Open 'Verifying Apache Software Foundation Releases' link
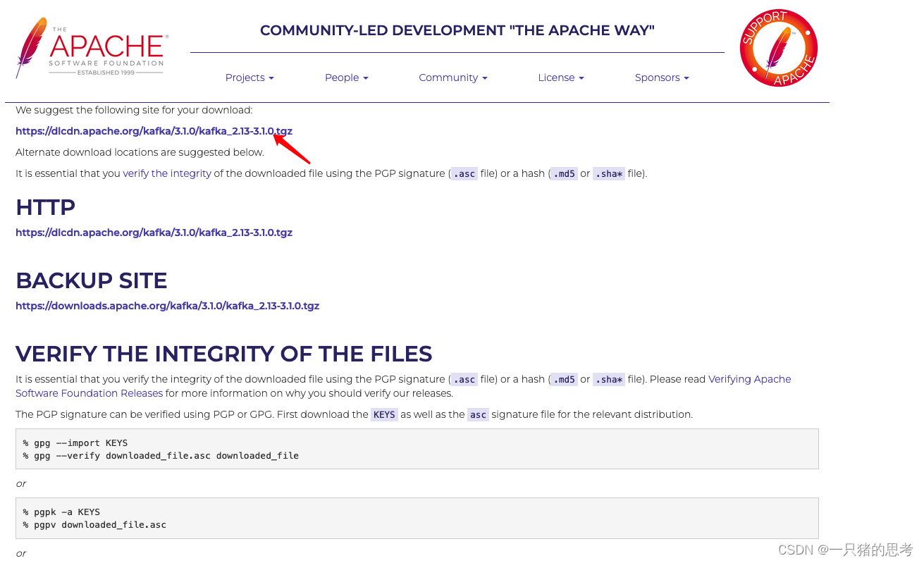This screenshot has height=563, width=924. [x=403, y=386]
